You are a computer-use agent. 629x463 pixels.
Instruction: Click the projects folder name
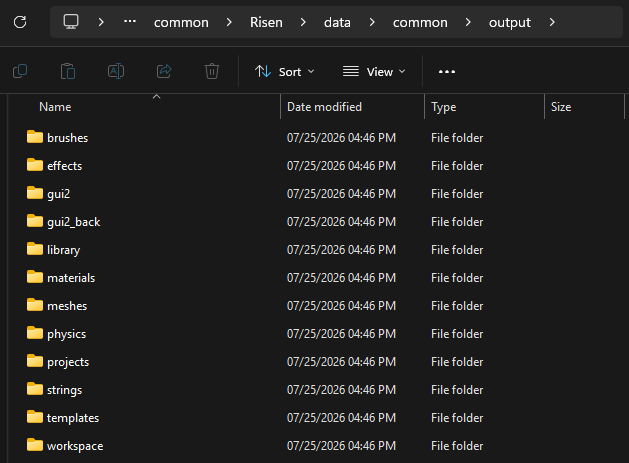[68, 362]
